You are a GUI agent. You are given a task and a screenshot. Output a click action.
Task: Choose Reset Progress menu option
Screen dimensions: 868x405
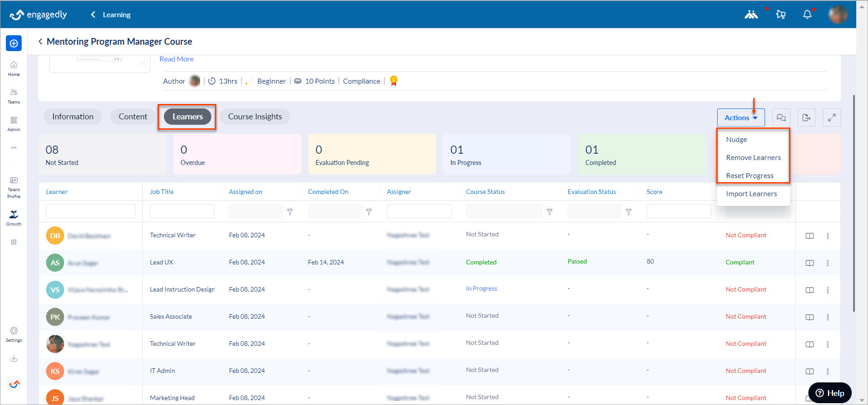click(750, 176)
